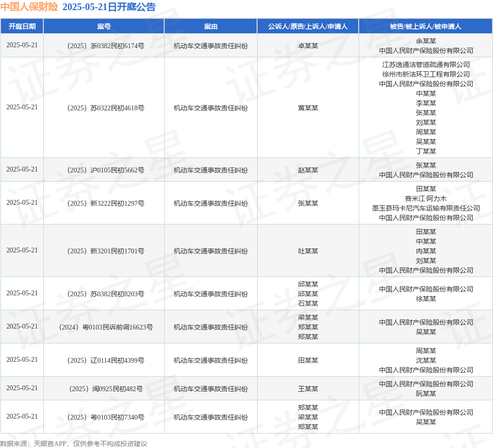
Task: Click defendant 沈某某
Action: pos(426,360)
